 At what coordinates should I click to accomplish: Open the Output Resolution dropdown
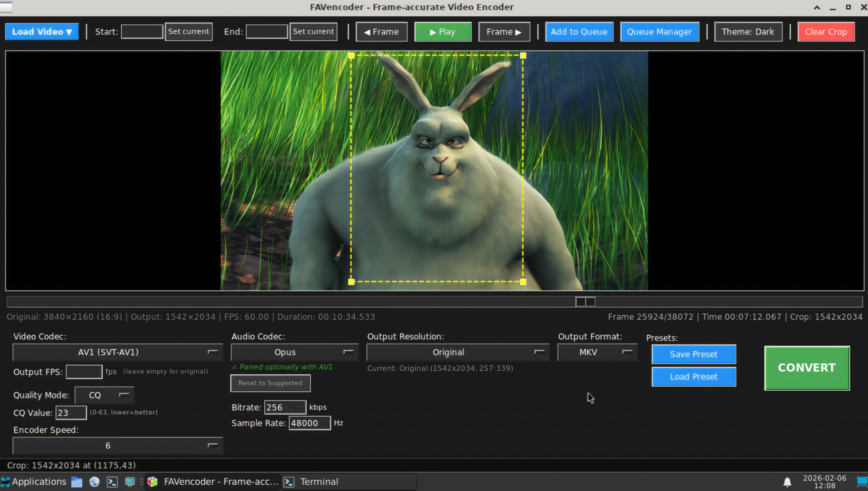(458, 352)
